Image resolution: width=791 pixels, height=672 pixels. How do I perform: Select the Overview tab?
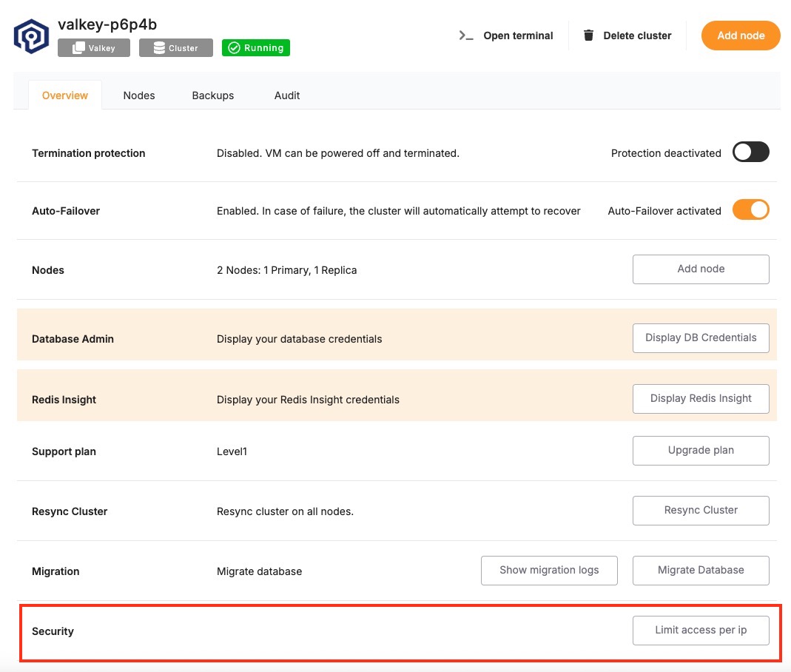pyautogui.click(x=65, y=95)
